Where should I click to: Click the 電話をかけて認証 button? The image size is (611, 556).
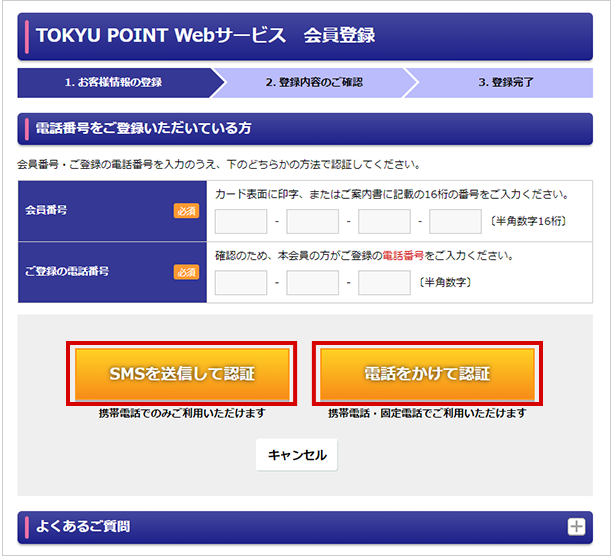click(427, 374)
